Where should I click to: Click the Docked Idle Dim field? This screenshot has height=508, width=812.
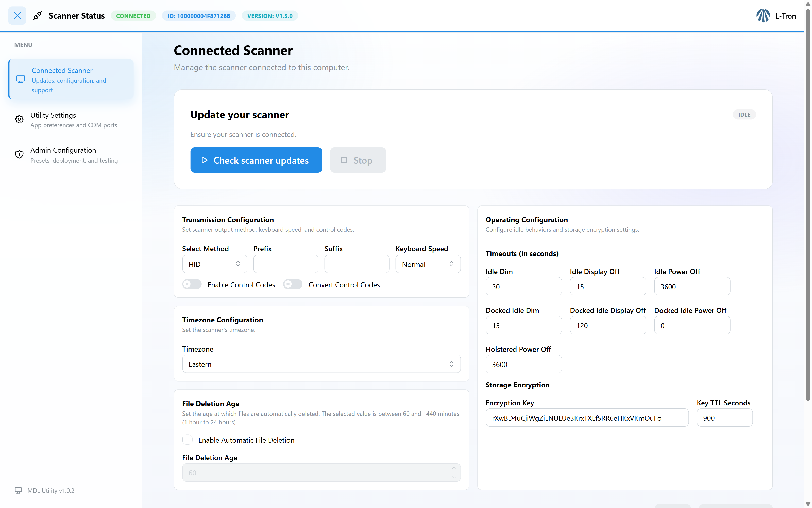(523, 325)
